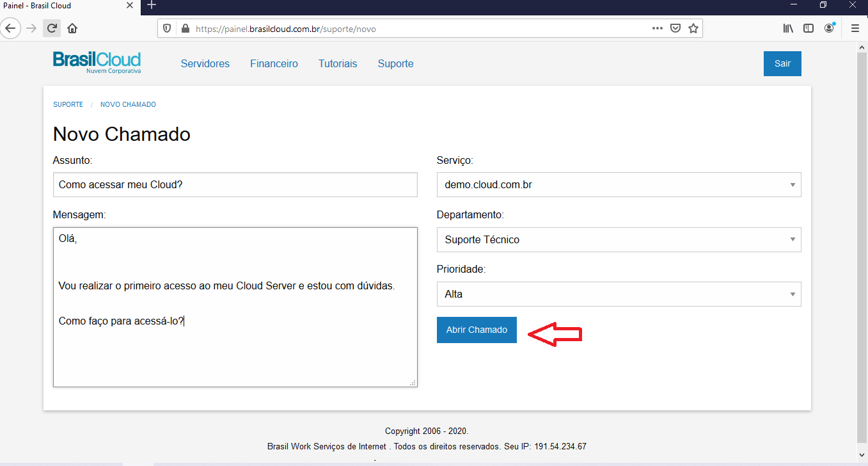Click the tracking protection shield icon
This screenshot has width=868, height=466.
click(167, 29)
